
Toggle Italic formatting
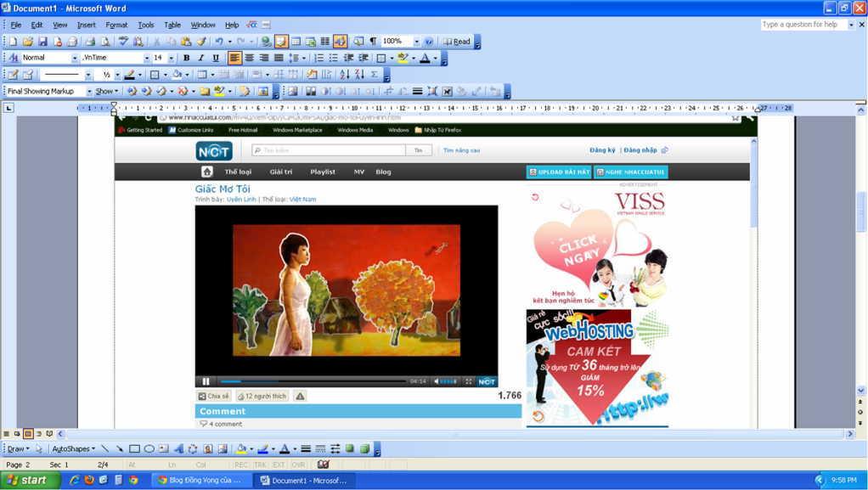[x=200, y=59]
